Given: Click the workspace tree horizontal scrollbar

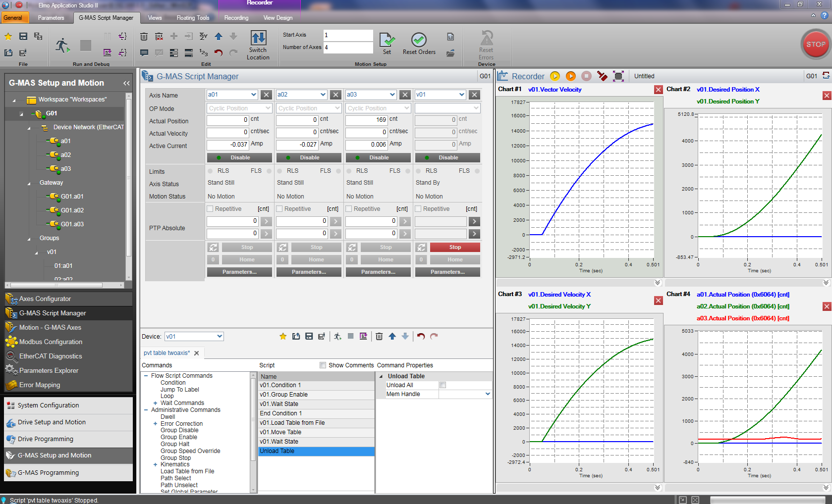Looking at the screenshot, I should click(57, 285).
